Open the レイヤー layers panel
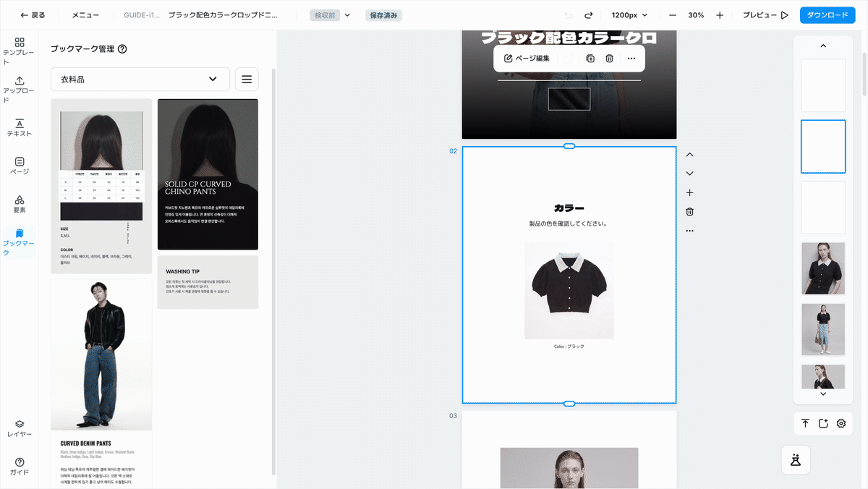The image size is (868, 489). point(20,428)
